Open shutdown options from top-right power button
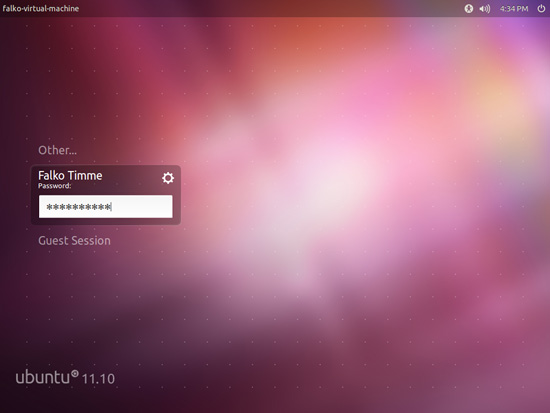The width and height of the screenshot is (550, 413). pyautogui.click(x=541, y=8)
